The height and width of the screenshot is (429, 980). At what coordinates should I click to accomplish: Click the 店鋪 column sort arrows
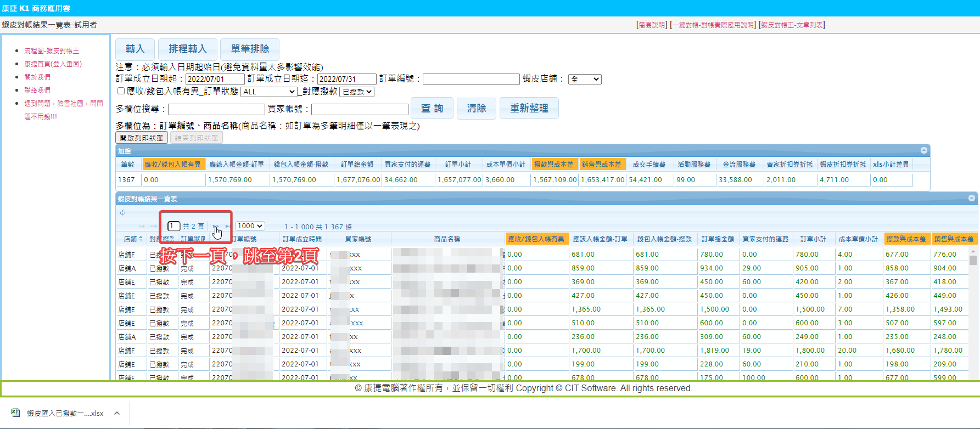pos(141,239)
